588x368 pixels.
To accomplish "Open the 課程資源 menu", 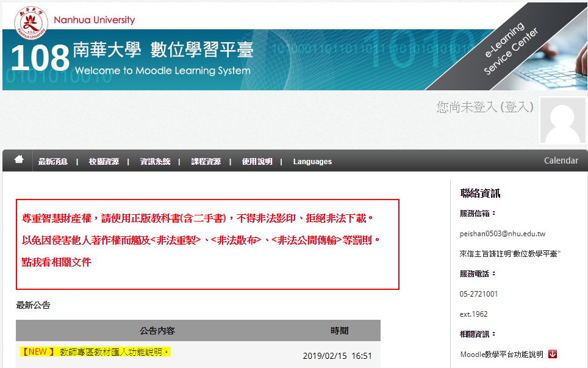I will (206, 162).
